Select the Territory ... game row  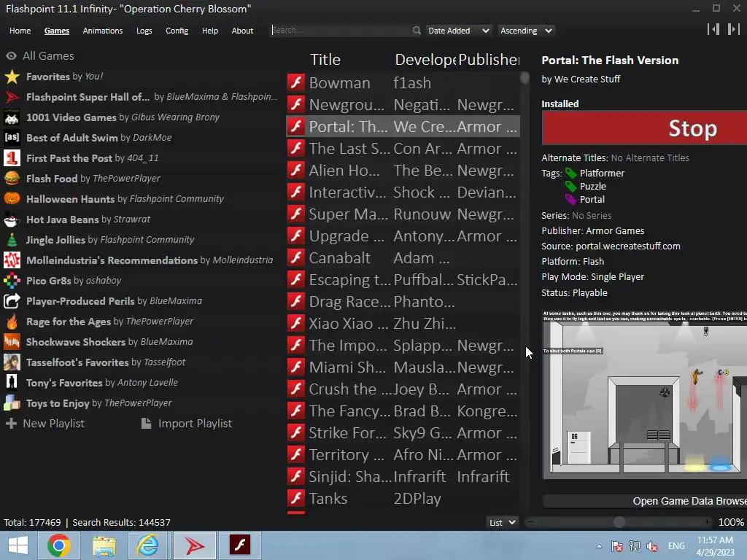pyautogui.click(x=403, y=455)
